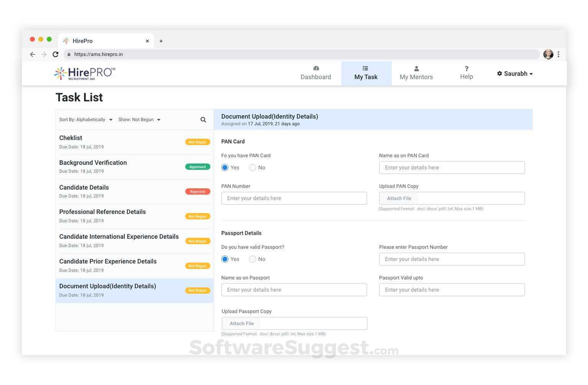The image size is (588, 385).
Task: Choose No for 'Do you have valid Passport?'
Action: pyautogui.click(x=253, y=259)
